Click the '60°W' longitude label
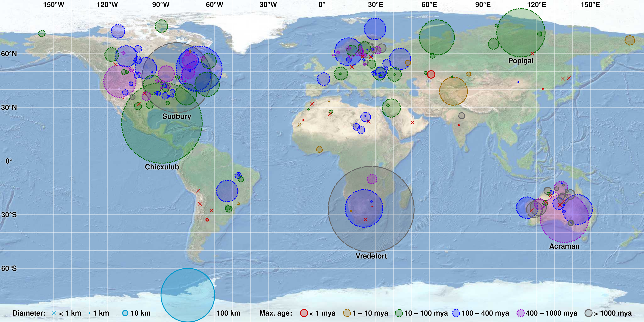644x322 pixels. 214,4
